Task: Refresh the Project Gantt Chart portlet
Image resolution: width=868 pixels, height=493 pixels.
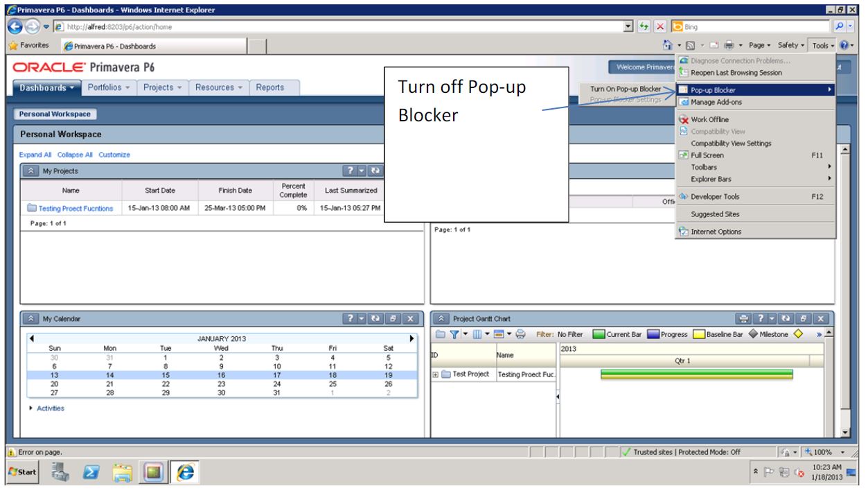Action: pos(787,318)
